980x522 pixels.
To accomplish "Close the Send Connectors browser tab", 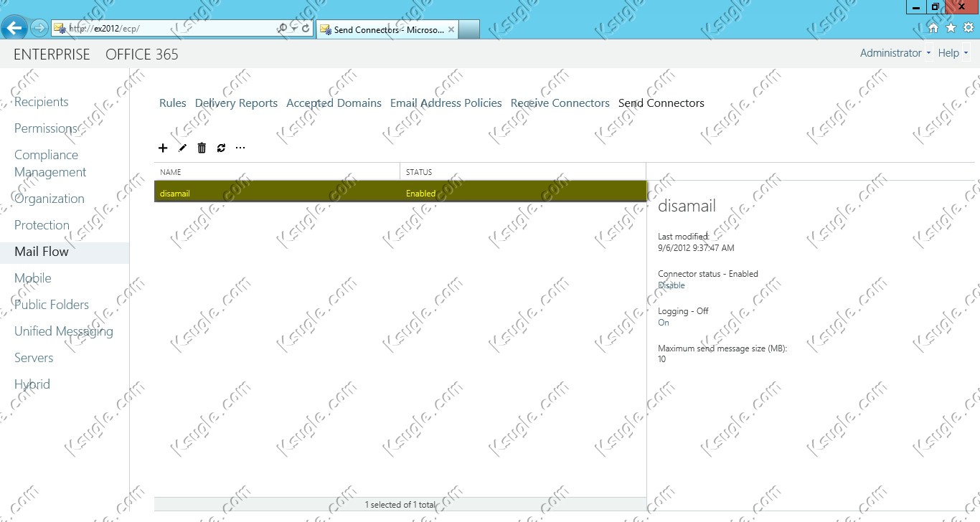I will pyautogui.click(x=451, y=29).
